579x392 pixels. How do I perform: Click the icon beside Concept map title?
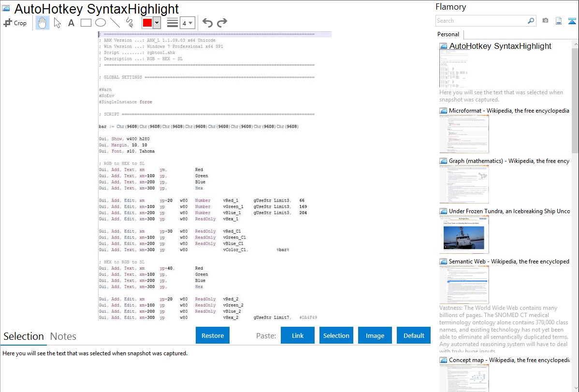443,360
